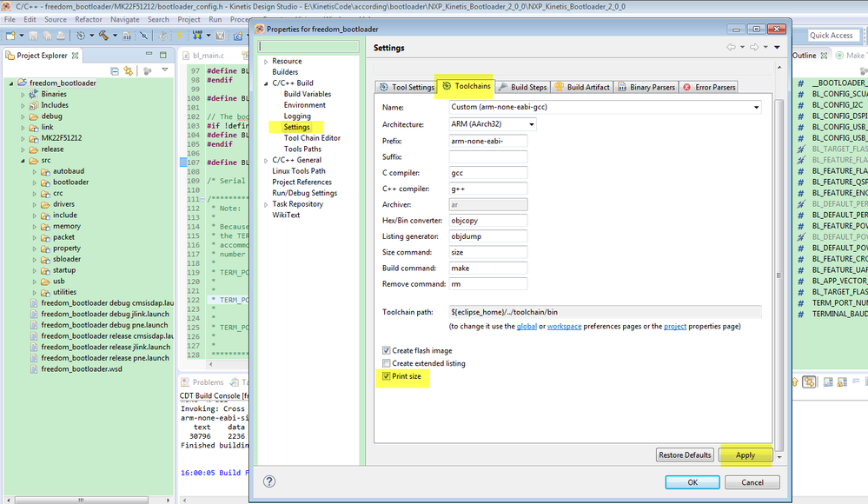The width and height of the screenshot is (868, 504).
Task: Open Project Explorer view menu triangle
Action: tap(165, 70)
